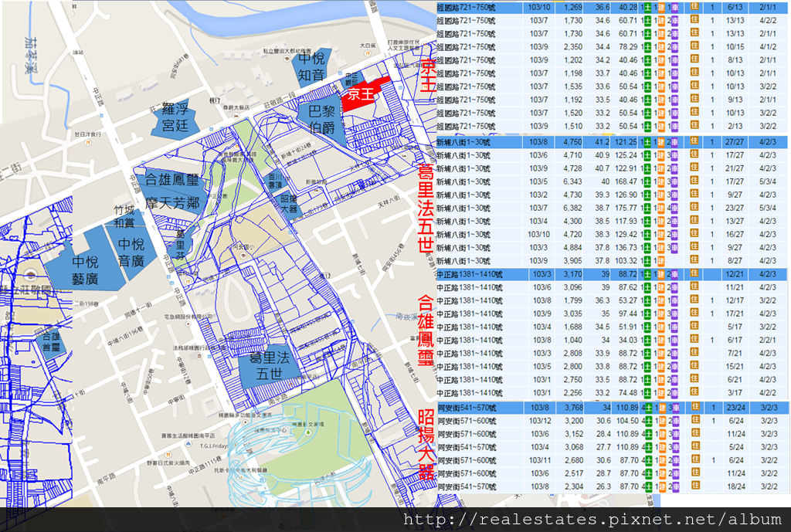Click date cell 103/12
Screen dimensions: 791x532
click(x=540, y=421)
